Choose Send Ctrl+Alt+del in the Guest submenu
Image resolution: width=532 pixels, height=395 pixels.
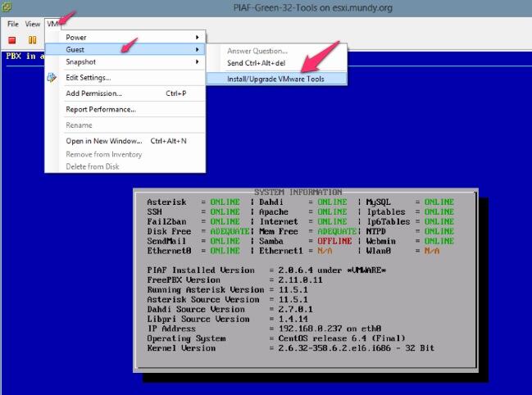coord(276,63)
